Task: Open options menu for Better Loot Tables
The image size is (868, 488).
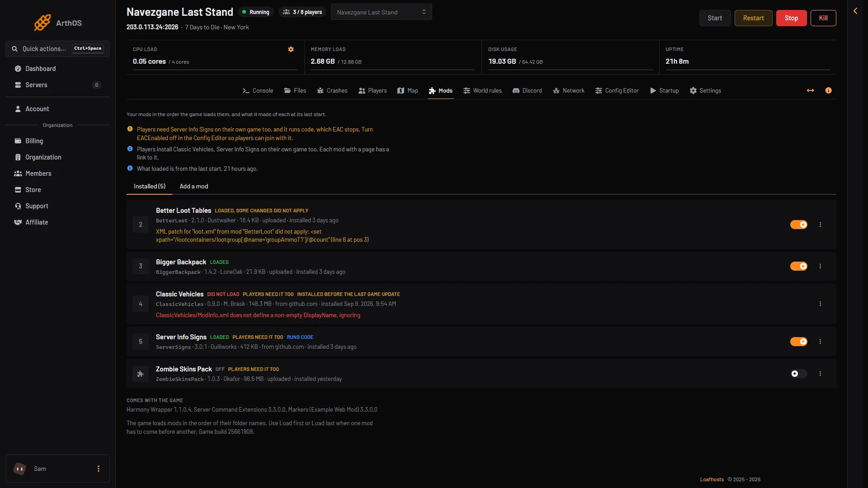Action: [820, 225]
